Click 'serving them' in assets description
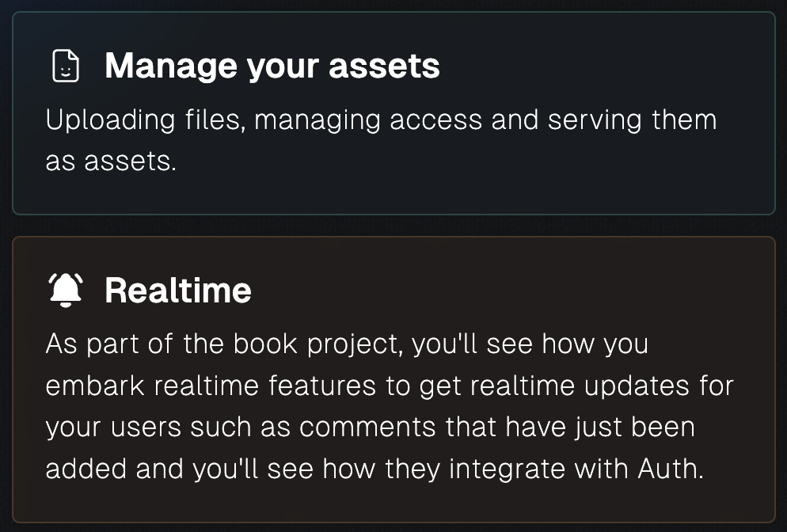The width and height of the screenshot is (787, 532). click(632, 120)
